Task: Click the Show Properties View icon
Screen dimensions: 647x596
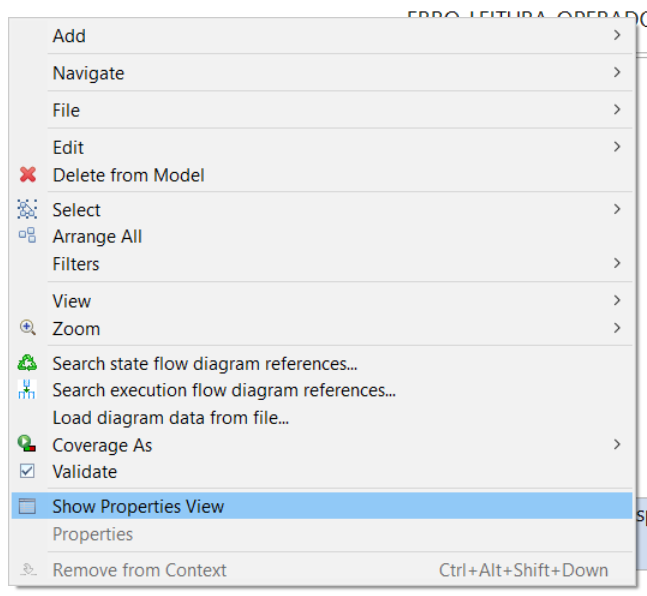Action: tap(28, 507)
